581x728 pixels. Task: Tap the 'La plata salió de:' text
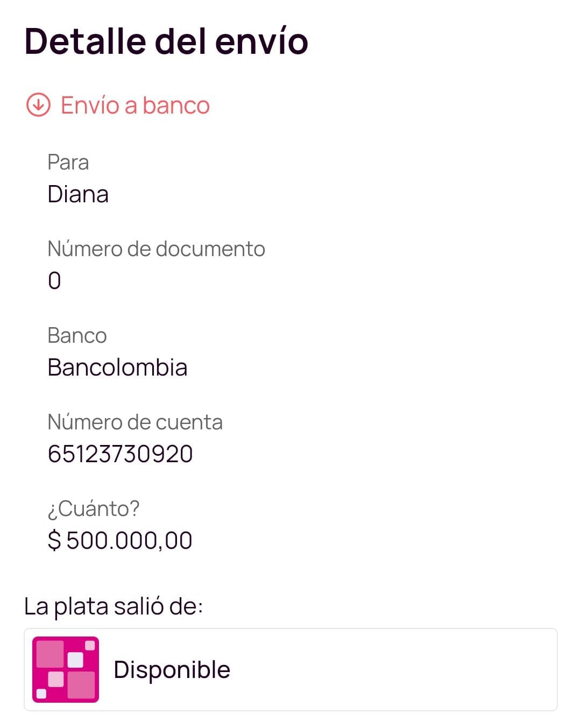tap(114, 606)
